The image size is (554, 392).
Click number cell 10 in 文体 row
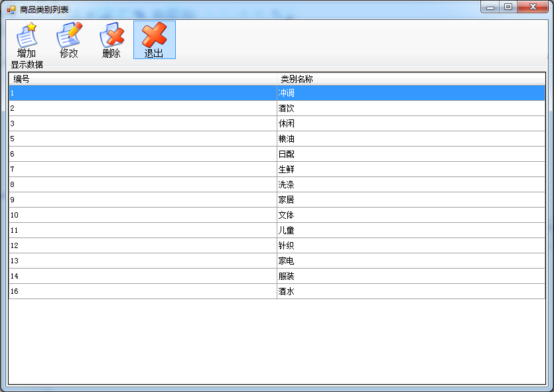coord(143,215)
